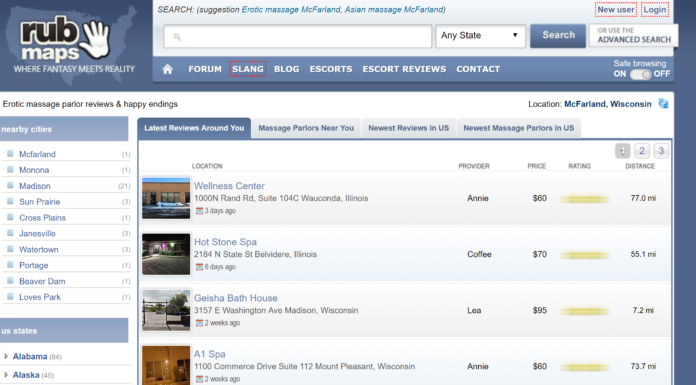Click the Login link
This screenshot has width=696, height=385.
pyautogui.click(x=655, y=9)
